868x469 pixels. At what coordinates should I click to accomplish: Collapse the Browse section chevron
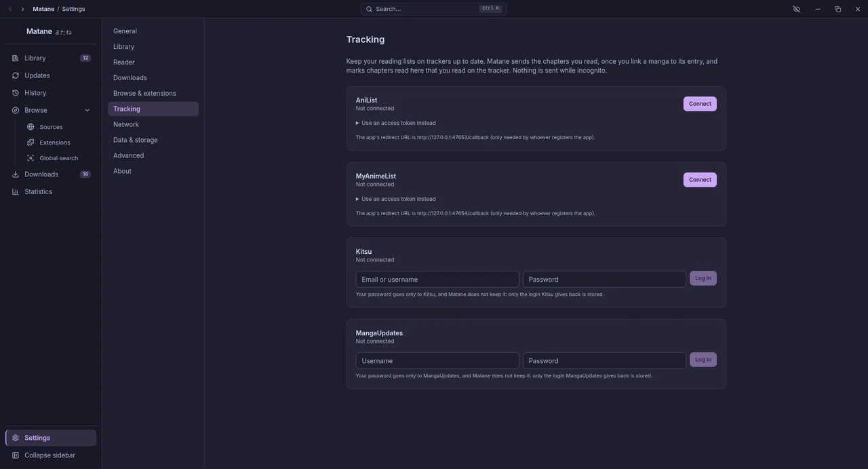pos(87,110)
